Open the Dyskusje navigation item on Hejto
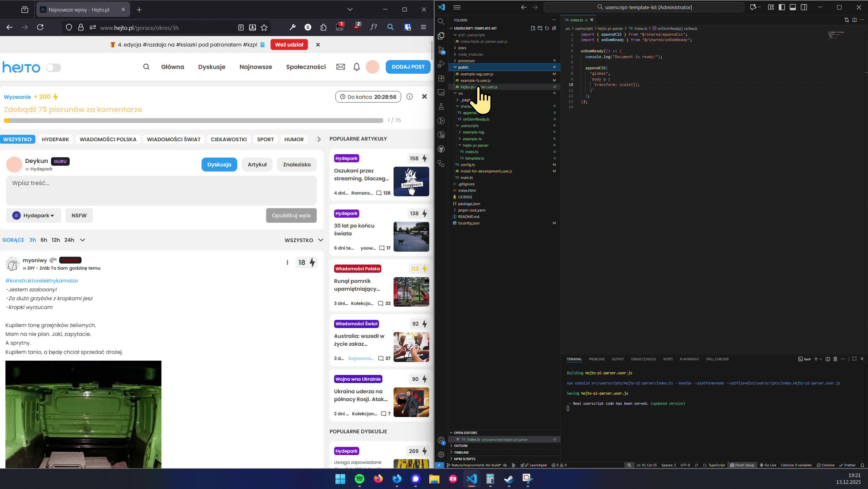The image size is (868, 489). 211,67
